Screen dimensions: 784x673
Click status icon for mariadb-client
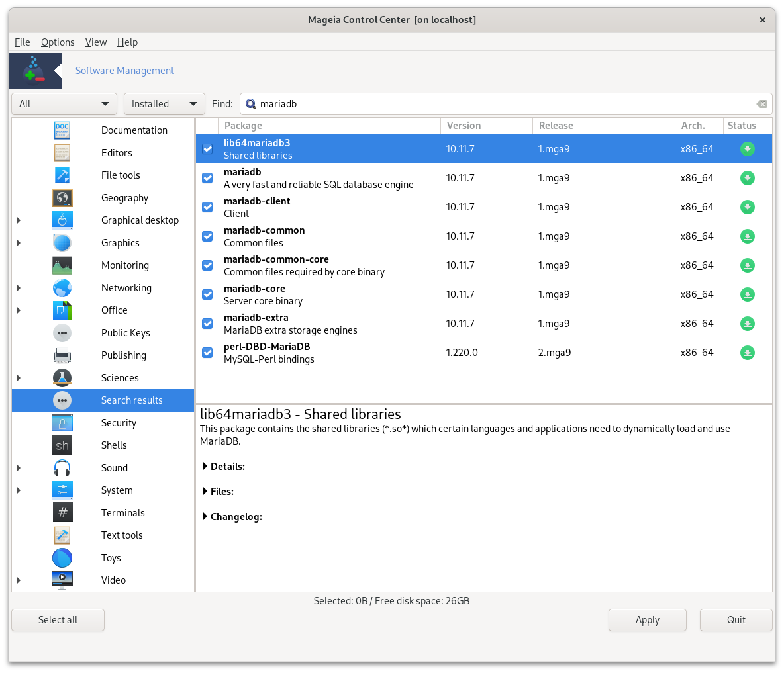pos(747,207)
